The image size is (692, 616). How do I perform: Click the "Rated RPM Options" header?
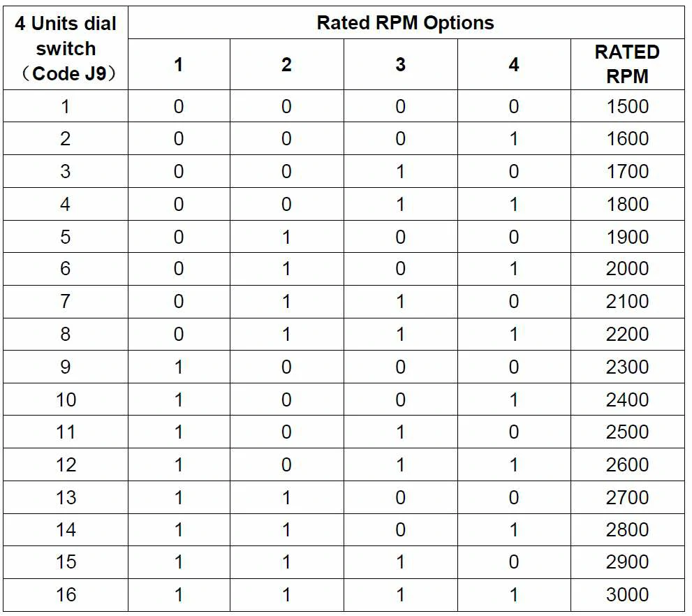click(x=405, y=22)
